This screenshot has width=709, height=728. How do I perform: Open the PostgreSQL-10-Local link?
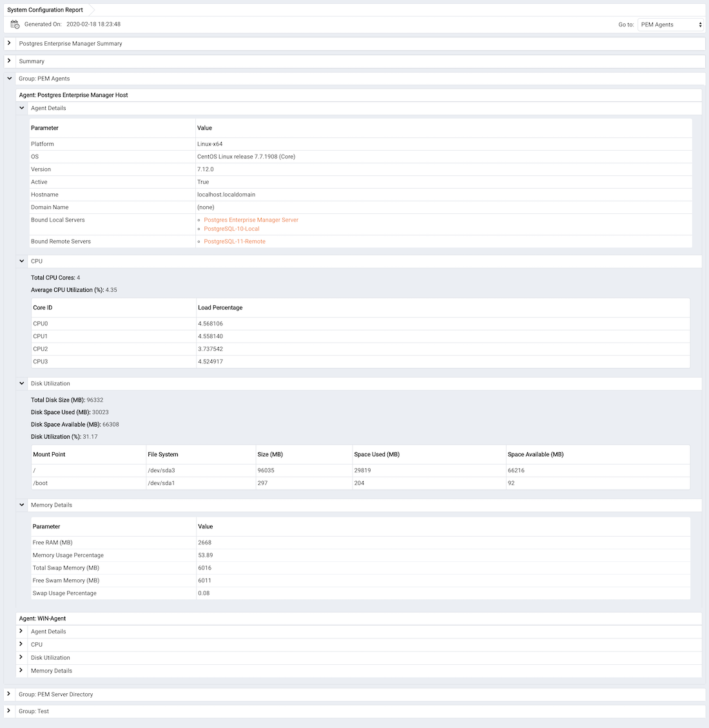click(x=231, y=229)
